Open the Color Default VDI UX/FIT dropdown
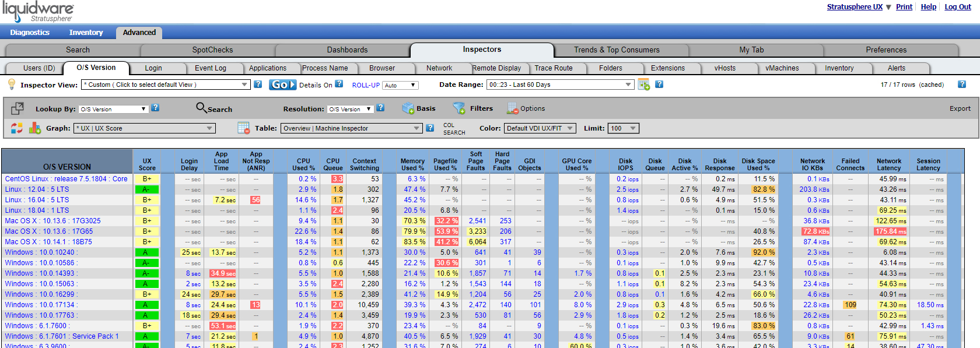 (540, 128)
